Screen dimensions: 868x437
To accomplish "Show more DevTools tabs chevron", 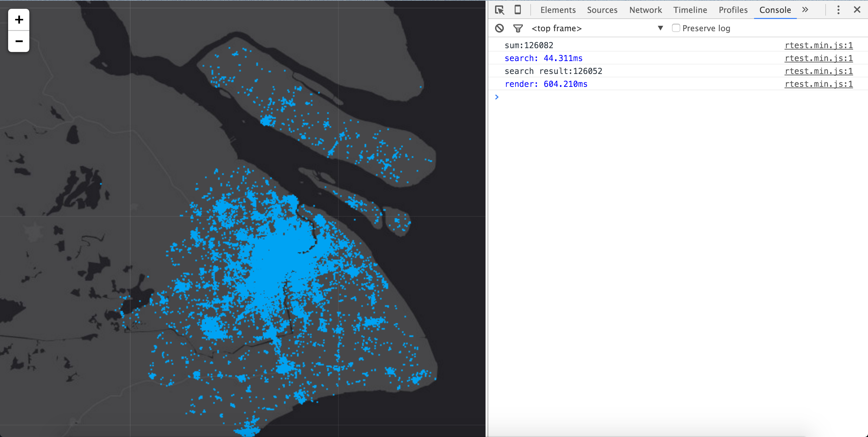I will click(805, 10).
